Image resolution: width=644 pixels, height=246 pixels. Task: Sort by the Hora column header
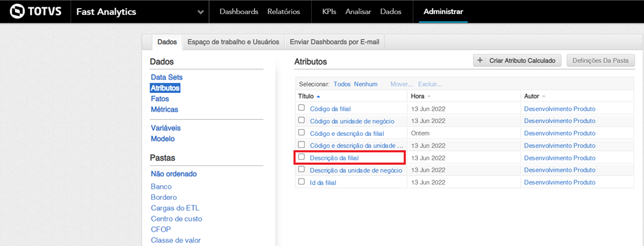pos(418,96)
